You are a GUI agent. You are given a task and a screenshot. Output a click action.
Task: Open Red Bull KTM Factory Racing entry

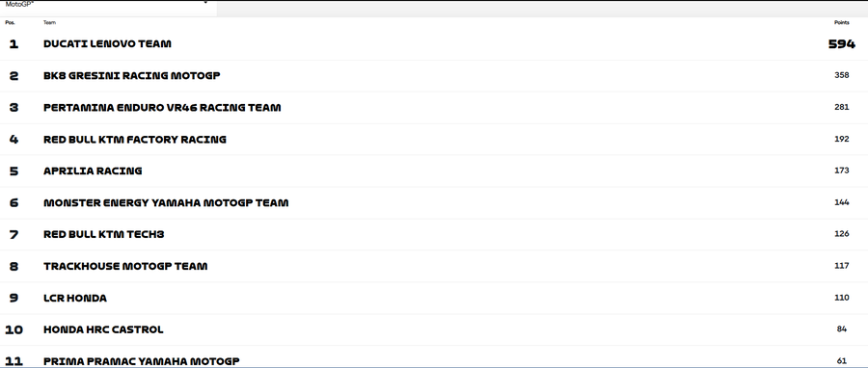[434, 140]
